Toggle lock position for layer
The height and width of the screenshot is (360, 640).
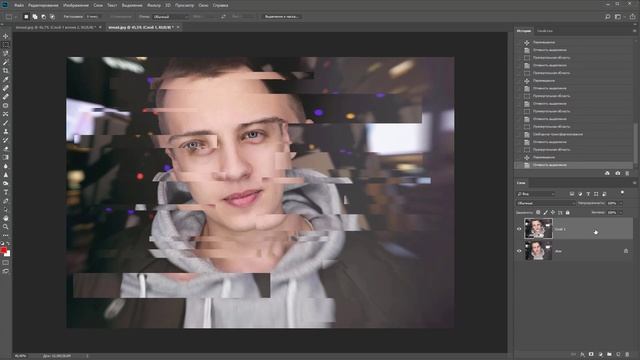[x=553, y=213]
